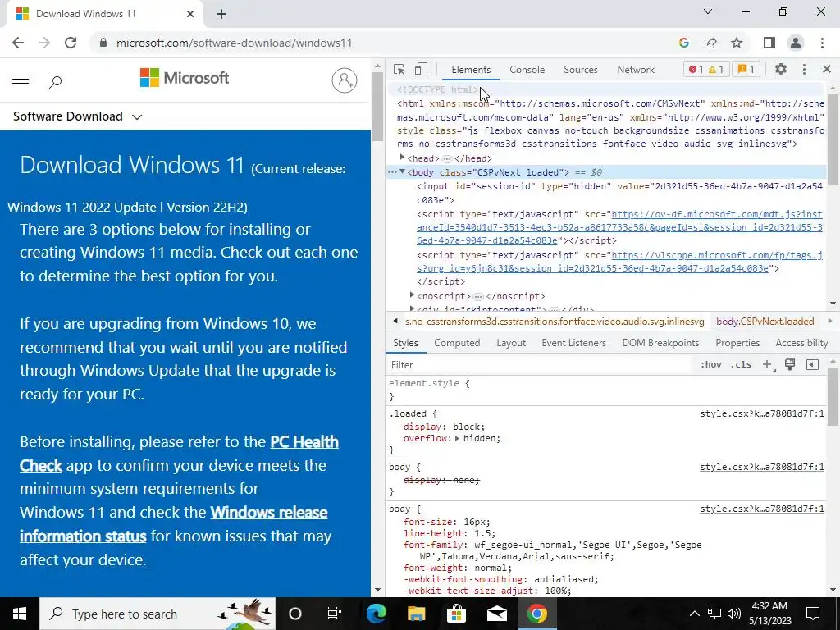Go back in browser history
Viewport: 840px width, 630px height.
18,43
